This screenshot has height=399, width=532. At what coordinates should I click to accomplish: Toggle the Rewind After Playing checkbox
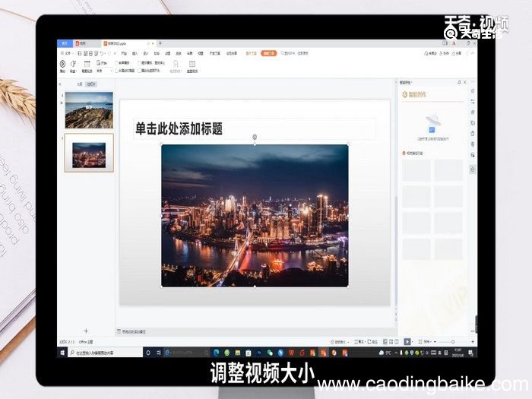point(139,71)
